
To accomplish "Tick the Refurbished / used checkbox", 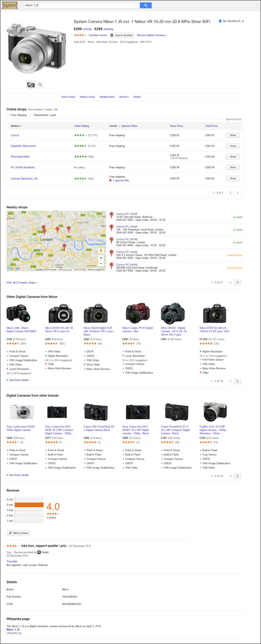I will click(x=31, y=115).
